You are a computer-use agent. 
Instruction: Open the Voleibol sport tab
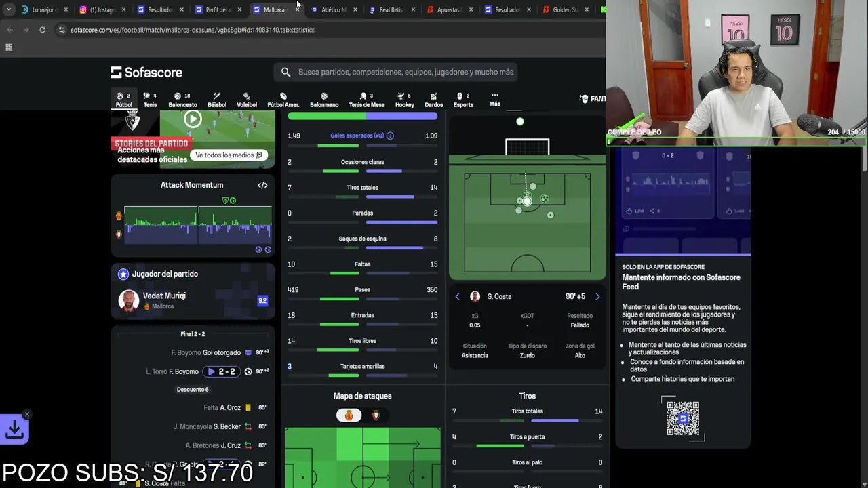pos(247,100)
